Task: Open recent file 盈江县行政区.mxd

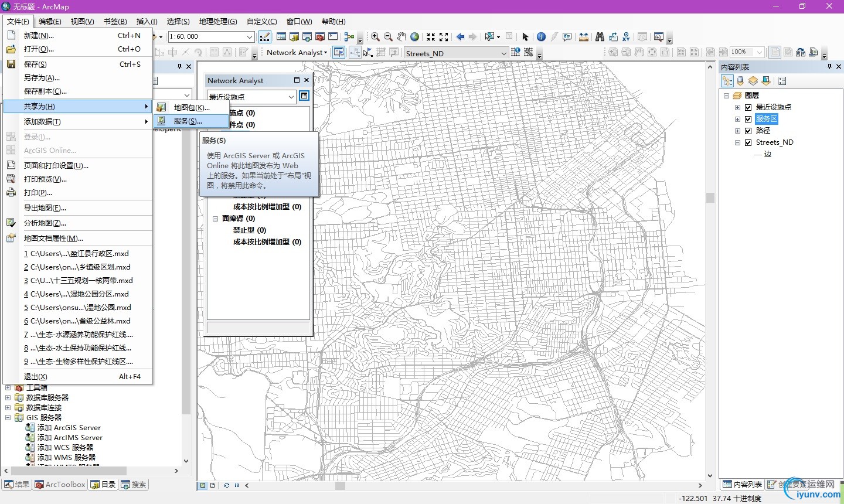Action: click(78, 253)
